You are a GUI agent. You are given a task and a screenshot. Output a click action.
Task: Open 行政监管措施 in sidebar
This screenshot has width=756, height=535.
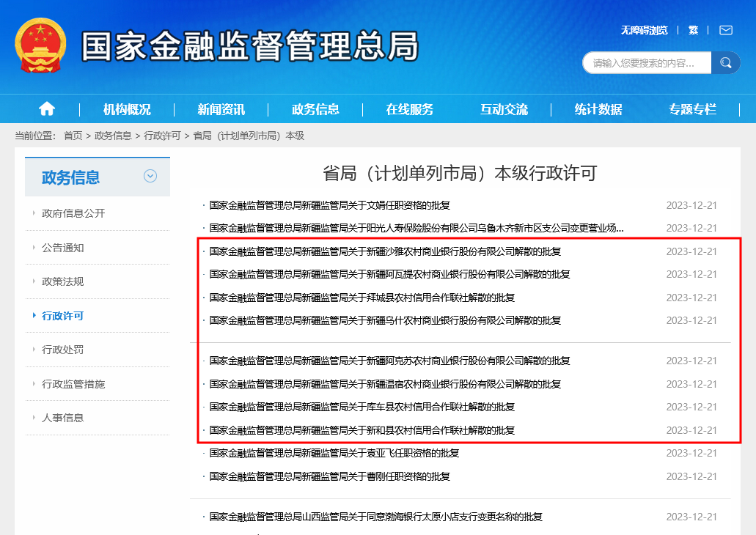(x=73, y=384)
